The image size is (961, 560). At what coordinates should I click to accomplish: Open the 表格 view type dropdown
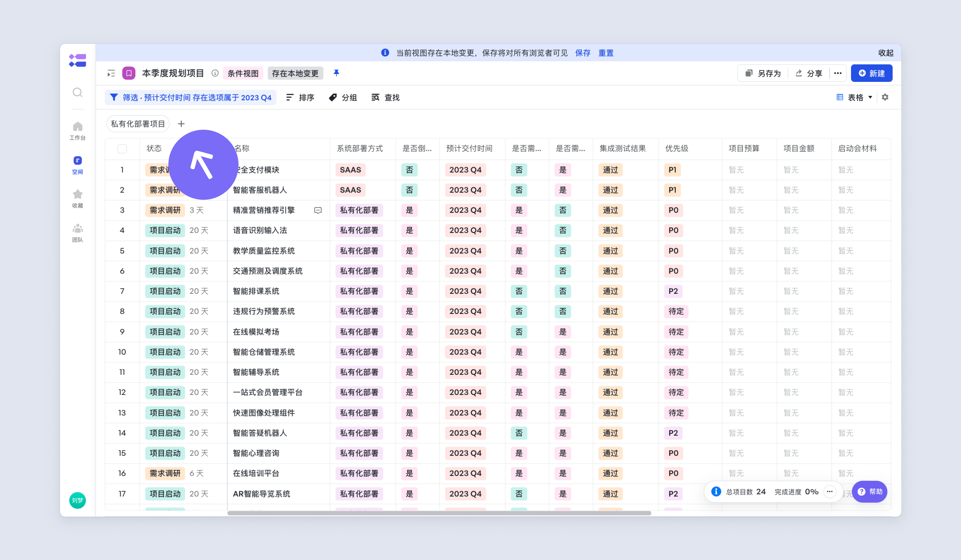point(854,97)
